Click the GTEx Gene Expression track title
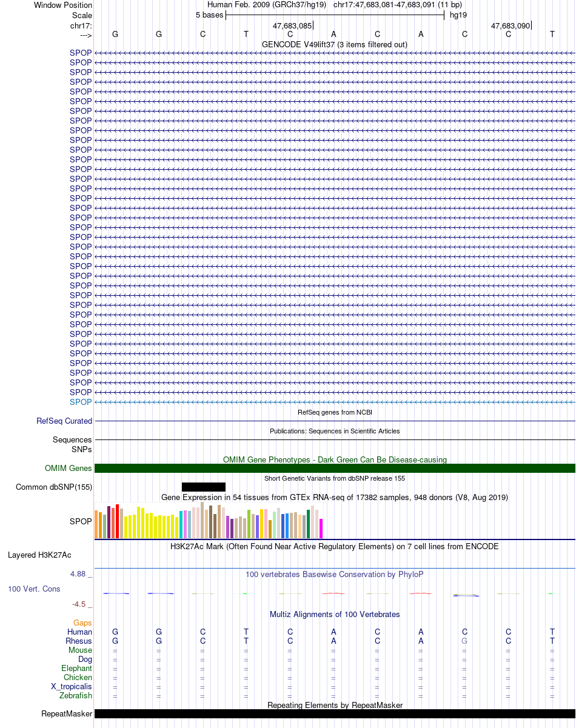This screenshot has height=728, width=576. [x=335, y=497]
